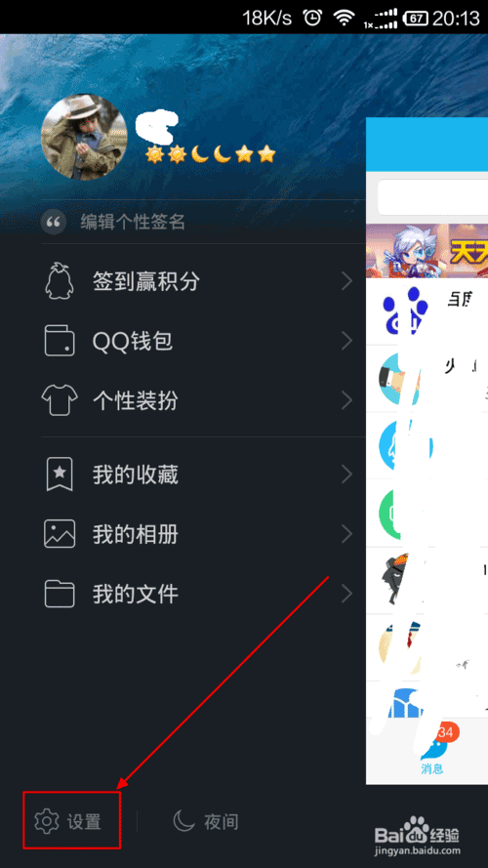Tap the sun moon star level icons
The height and width of the screenshot is (868, 488).
210,154
